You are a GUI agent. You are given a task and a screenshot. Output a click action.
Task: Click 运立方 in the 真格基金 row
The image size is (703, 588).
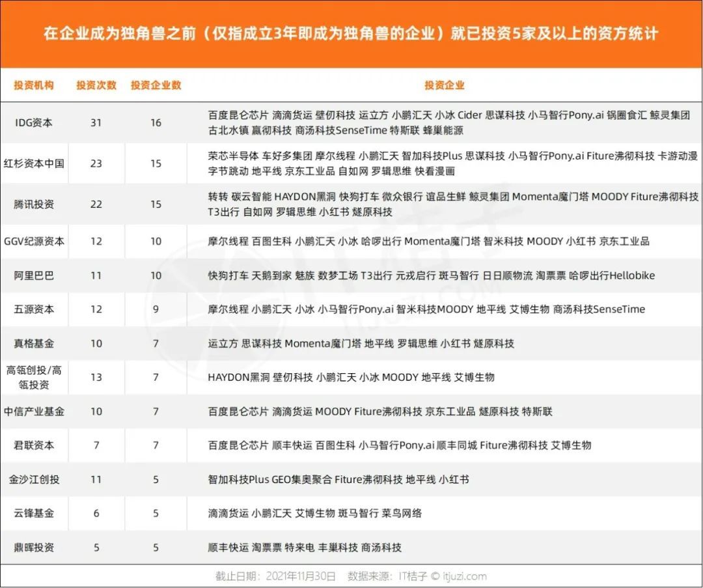(x=223, y=344)
